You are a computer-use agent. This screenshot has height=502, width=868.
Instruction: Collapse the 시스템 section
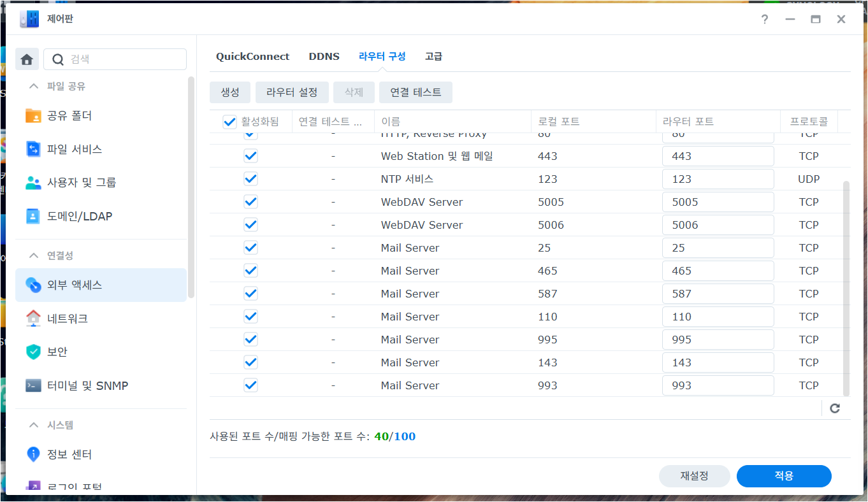click(33, 424)
